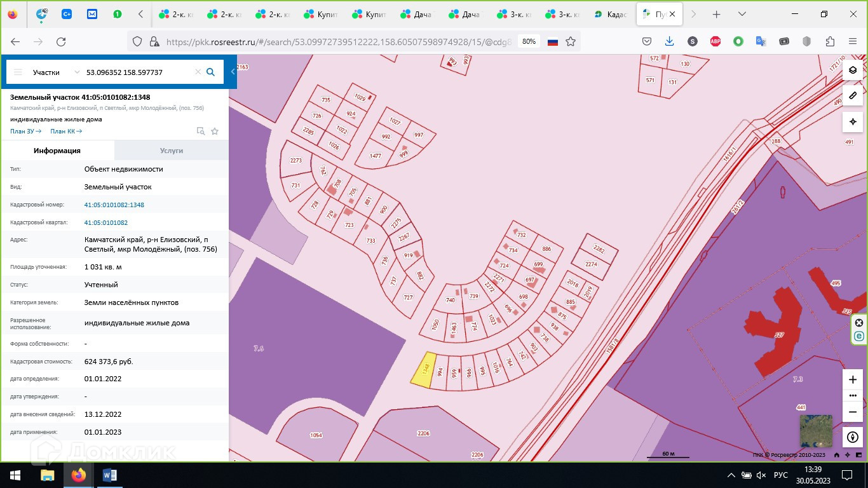Select the ruler measurement tool
Image resolution: width=868 pixels, height=488 pixels.
[853, 96]
